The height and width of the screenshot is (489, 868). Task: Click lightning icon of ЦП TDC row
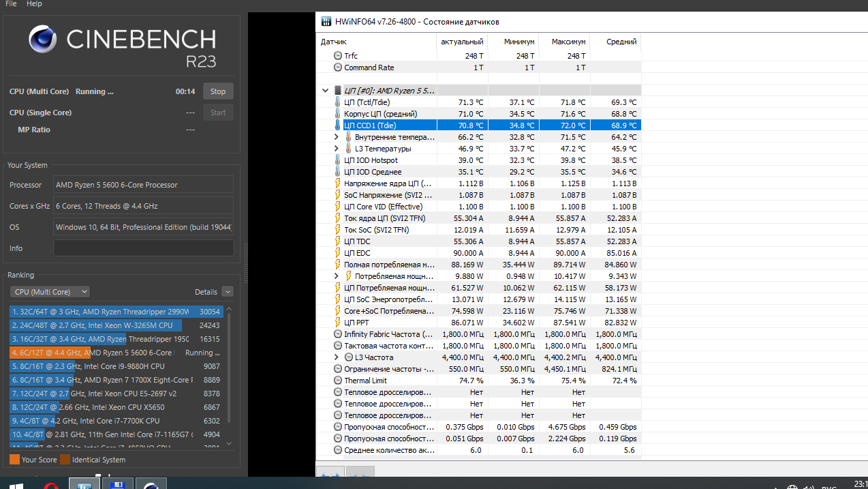pos(338,241)
